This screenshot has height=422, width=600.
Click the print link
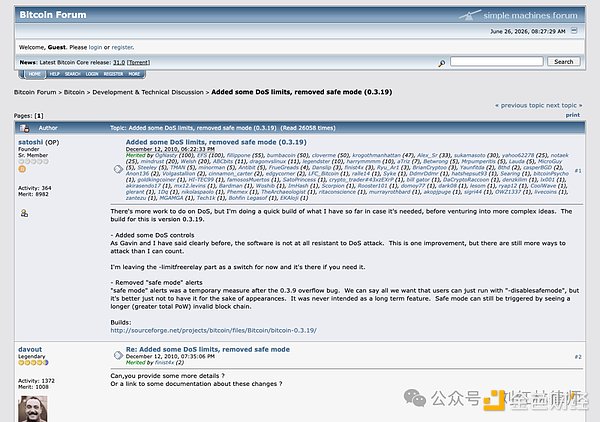click(x=573, y=115)
